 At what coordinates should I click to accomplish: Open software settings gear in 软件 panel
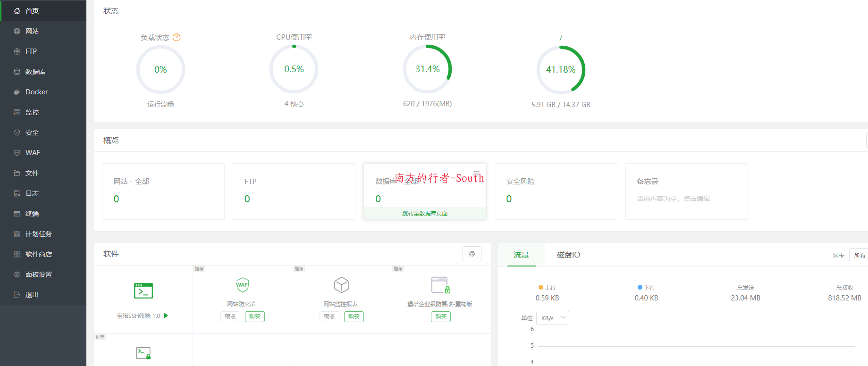coord(472,254)
